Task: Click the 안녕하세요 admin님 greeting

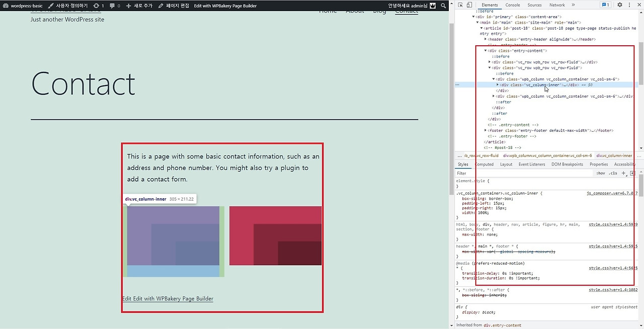Action: coord(408,6)
